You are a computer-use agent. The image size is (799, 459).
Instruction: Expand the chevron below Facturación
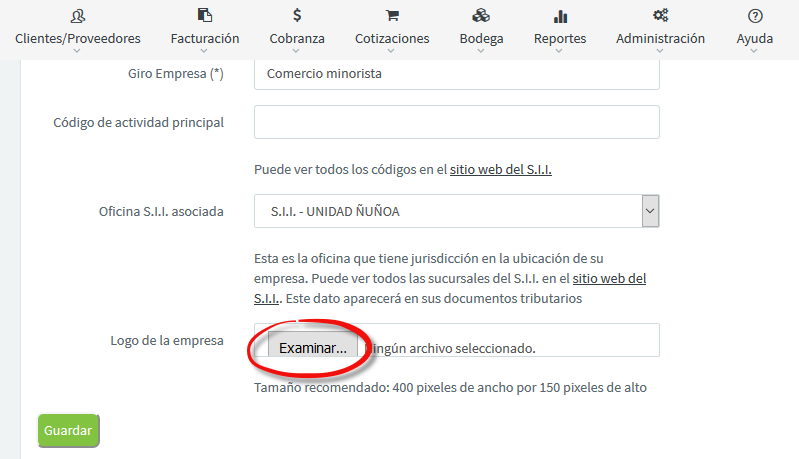(204, 52)
